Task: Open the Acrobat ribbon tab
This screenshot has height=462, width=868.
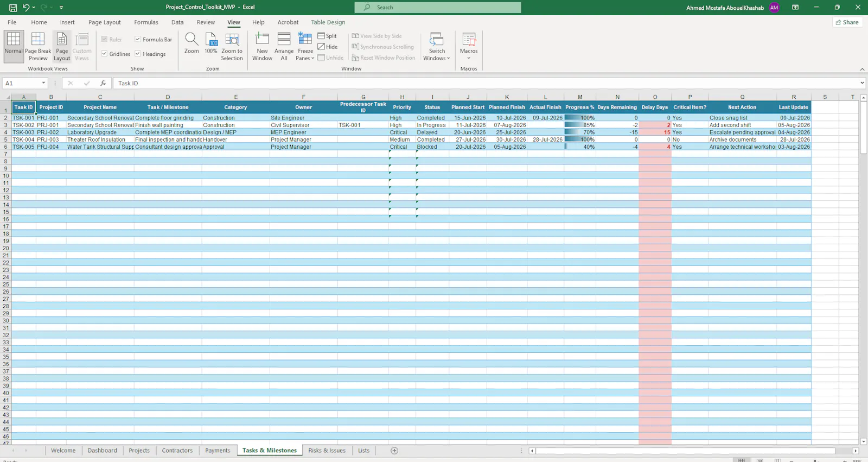Action: pos(288,22)
